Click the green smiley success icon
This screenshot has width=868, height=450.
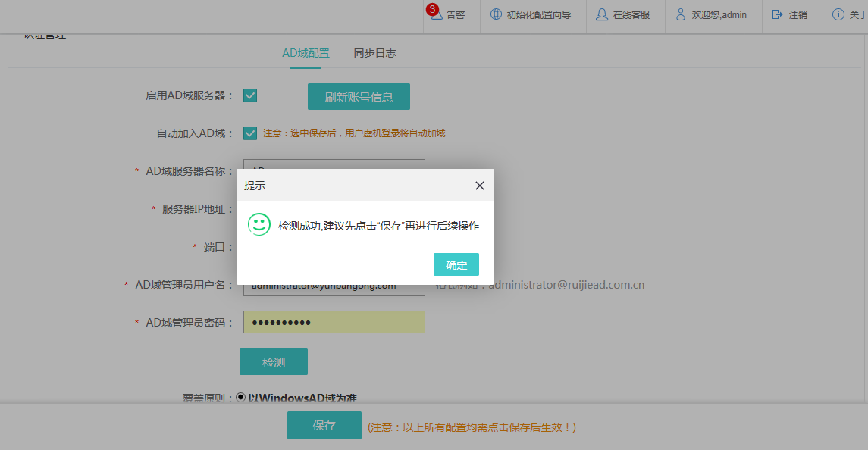tap(259, 224)
